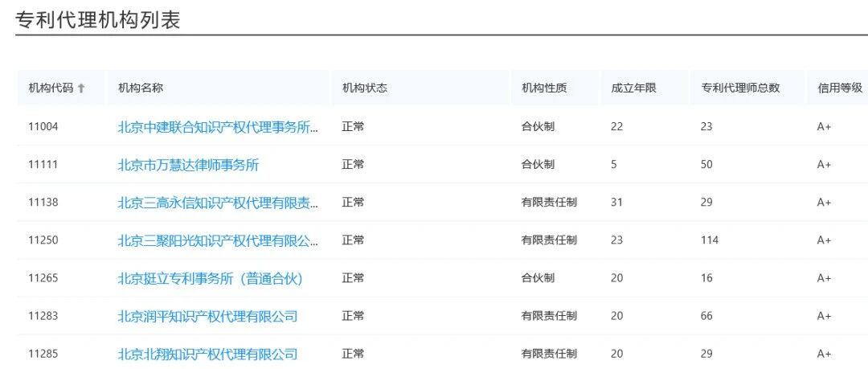Image resolution: width=868 pixels, height=369 pixels.
Task: Click A+ credit rating in row 11250
Action: click(825, 240)
